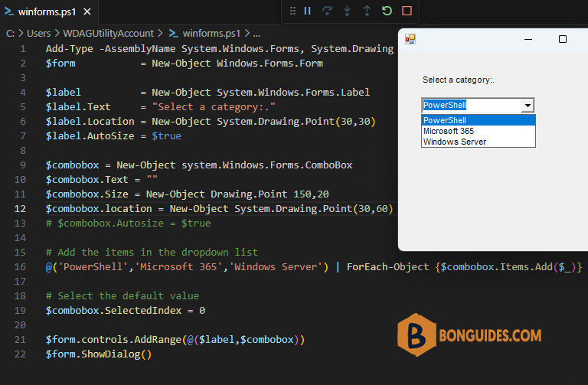Click $label.AutoSize on line 7
Image resolution: width=588 pixels, height=385 pixels.
pos(90,135)
